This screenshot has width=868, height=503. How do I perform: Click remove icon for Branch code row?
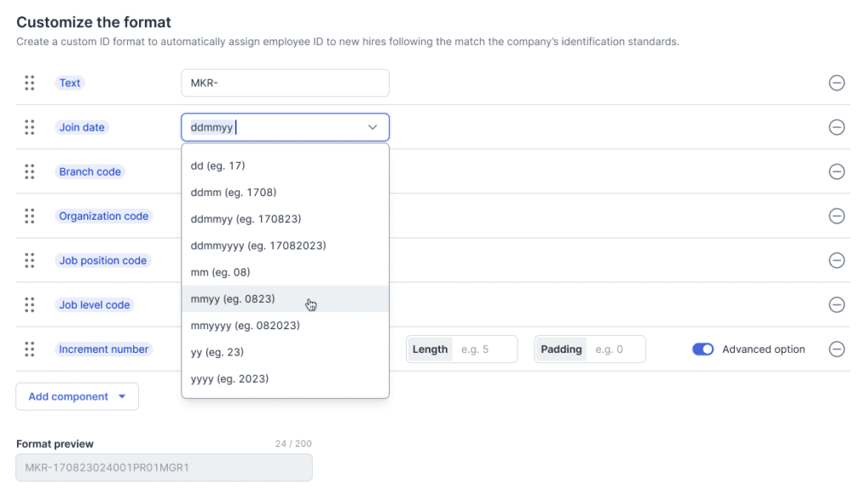(x=836, y=171)
